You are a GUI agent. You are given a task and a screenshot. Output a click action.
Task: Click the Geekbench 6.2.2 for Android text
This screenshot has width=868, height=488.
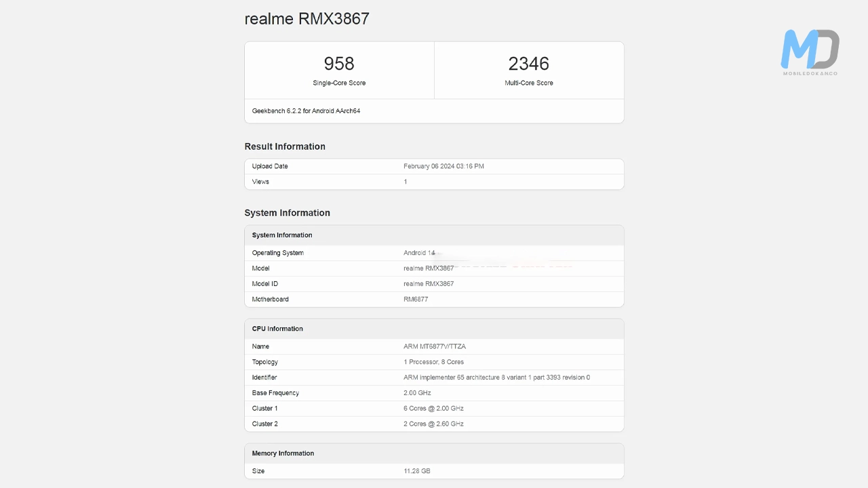[306, 110]
